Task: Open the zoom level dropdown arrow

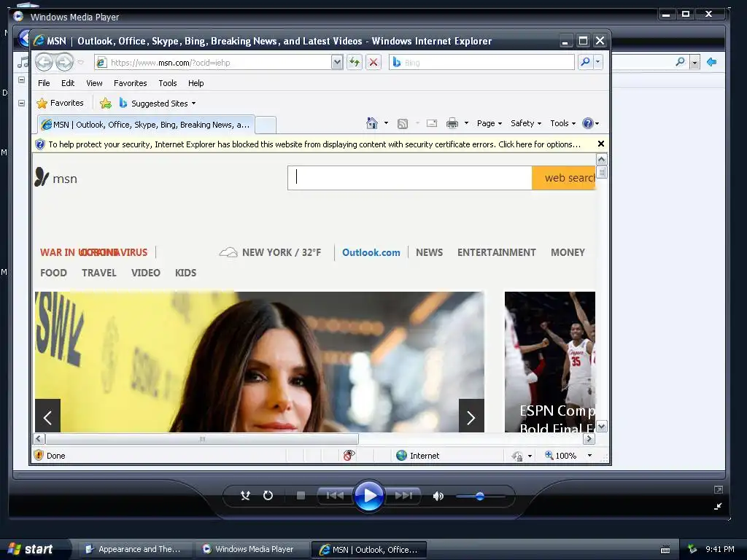Action: (x=589, y=455)
